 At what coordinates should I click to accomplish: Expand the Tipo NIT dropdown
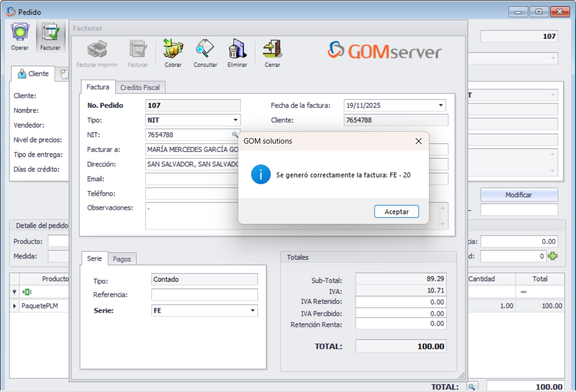(x=235, y=120)
